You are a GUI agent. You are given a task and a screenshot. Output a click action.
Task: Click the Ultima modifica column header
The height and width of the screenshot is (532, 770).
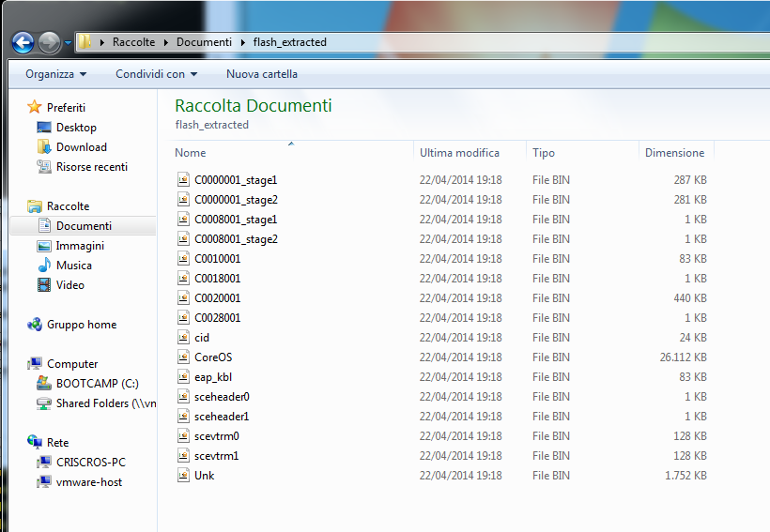tap(459, 153)
